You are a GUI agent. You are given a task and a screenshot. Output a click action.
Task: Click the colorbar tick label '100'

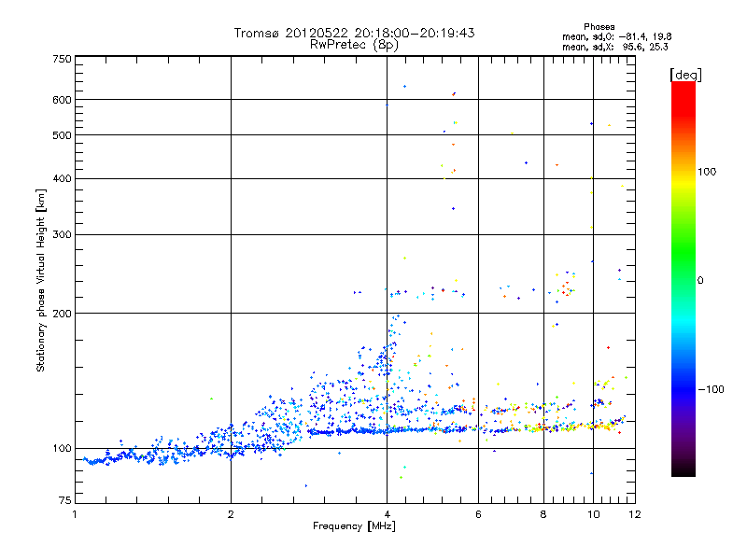pos(707,172)
